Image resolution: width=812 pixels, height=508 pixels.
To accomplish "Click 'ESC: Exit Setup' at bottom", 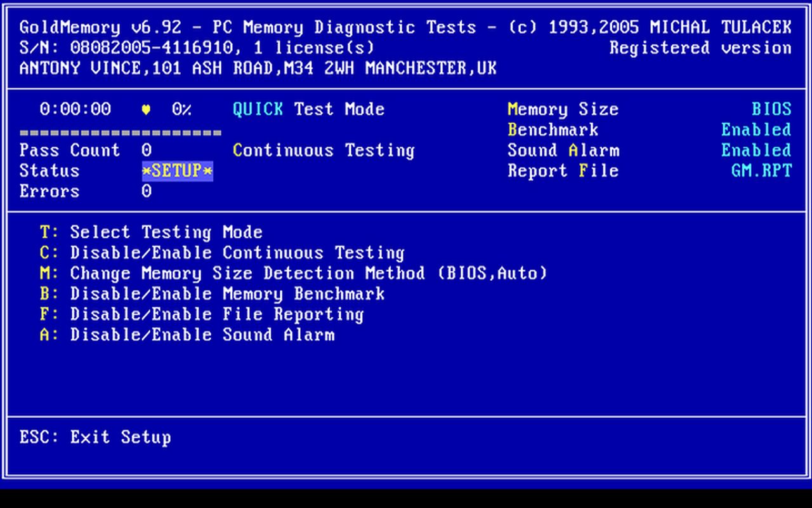I will click(95, 438).
